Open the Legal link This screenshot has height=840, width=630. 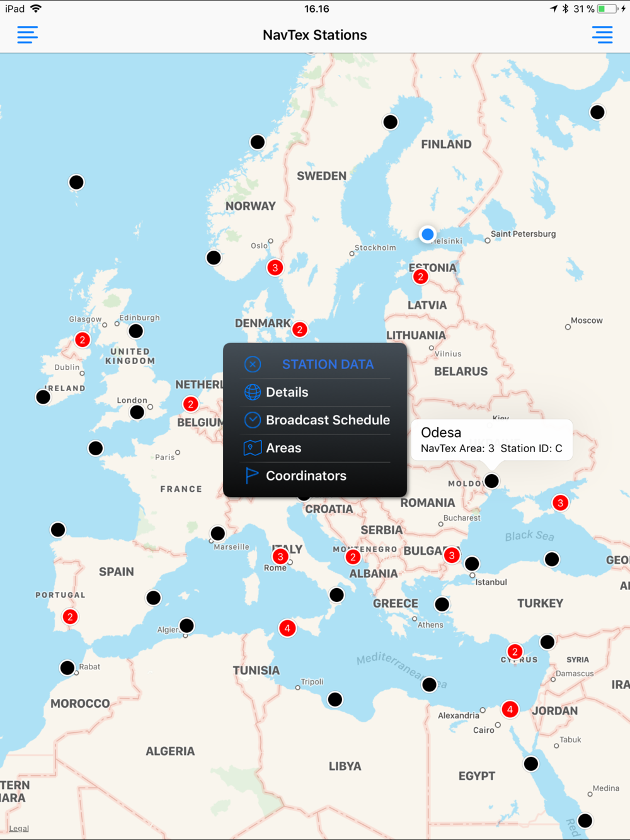19,828
